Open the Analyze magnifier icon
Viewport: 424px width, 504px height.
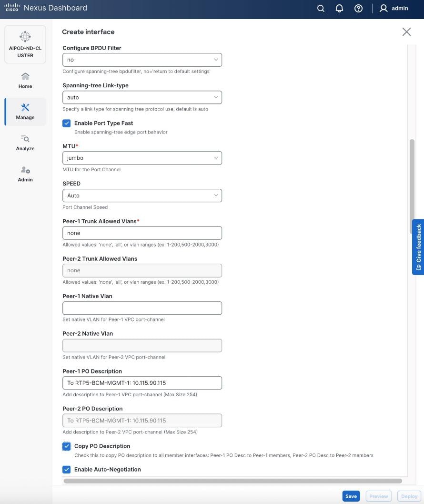pyautogui.click(x=25, y=140)
